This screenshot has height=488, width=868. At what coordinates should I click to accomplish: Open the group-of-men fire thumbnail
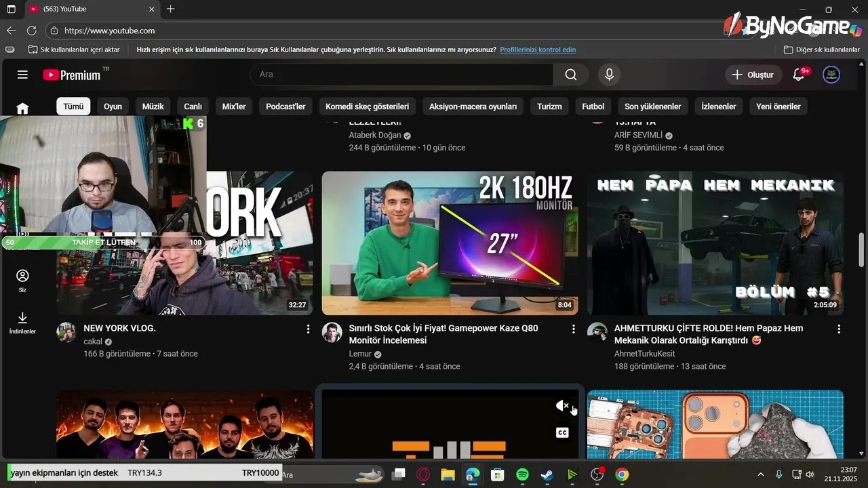184,425
